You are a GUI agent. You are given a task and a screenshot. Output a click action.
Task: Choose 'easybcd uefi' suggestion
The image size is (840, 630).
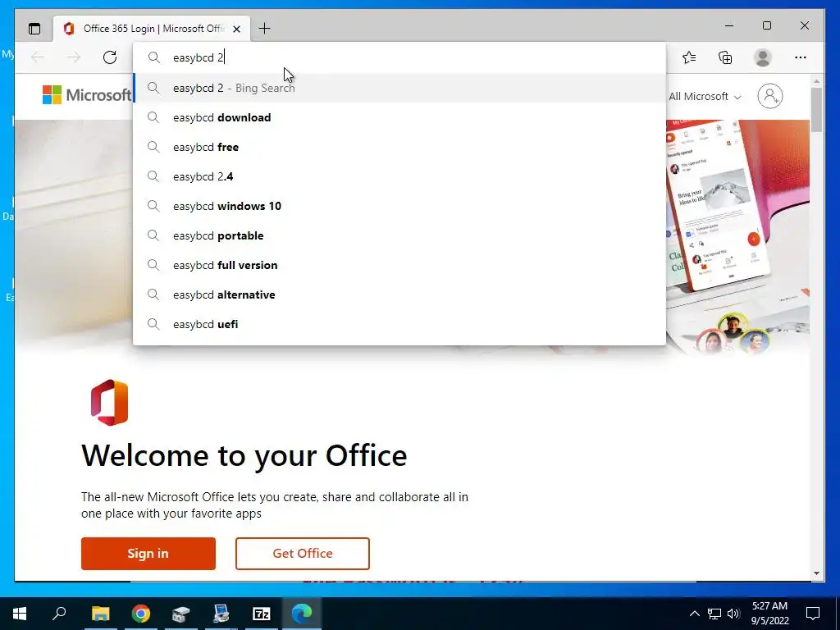coord(399,323)
